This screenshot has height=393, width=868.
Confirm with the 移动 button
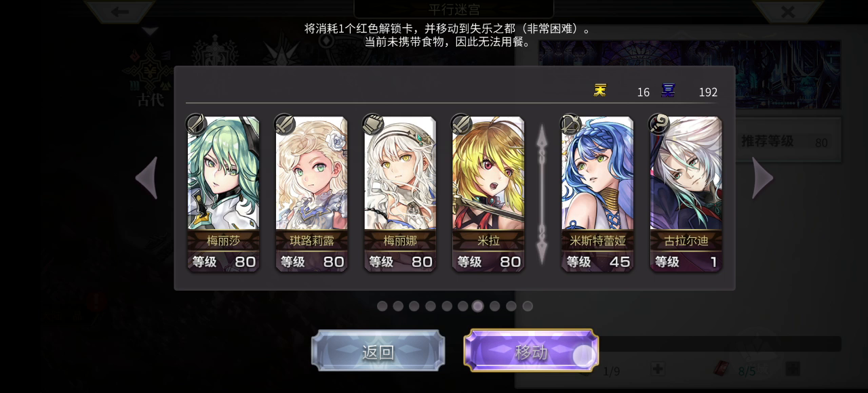(x=531, y=351)
